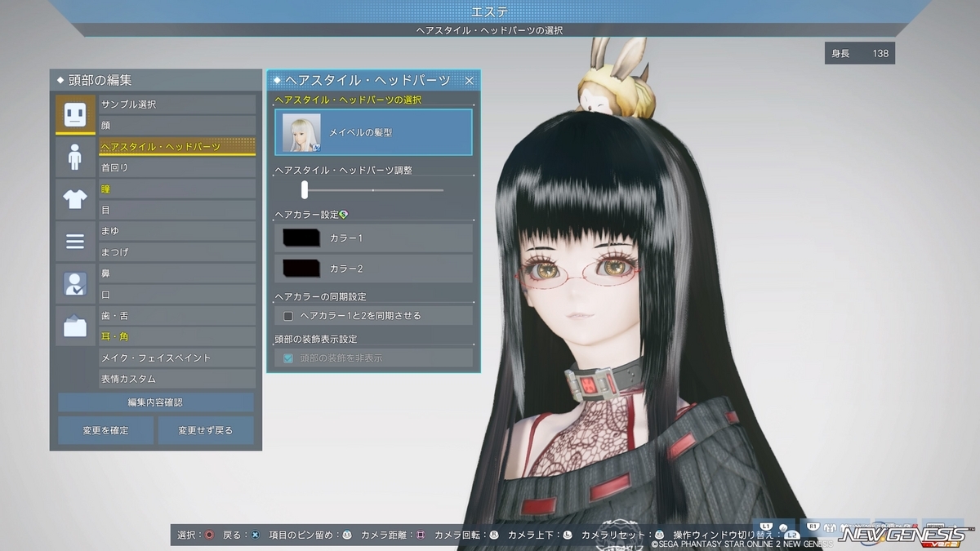Select the highlighted ヘアスタイル・ヘッドパーツ entry

[178, 147]
